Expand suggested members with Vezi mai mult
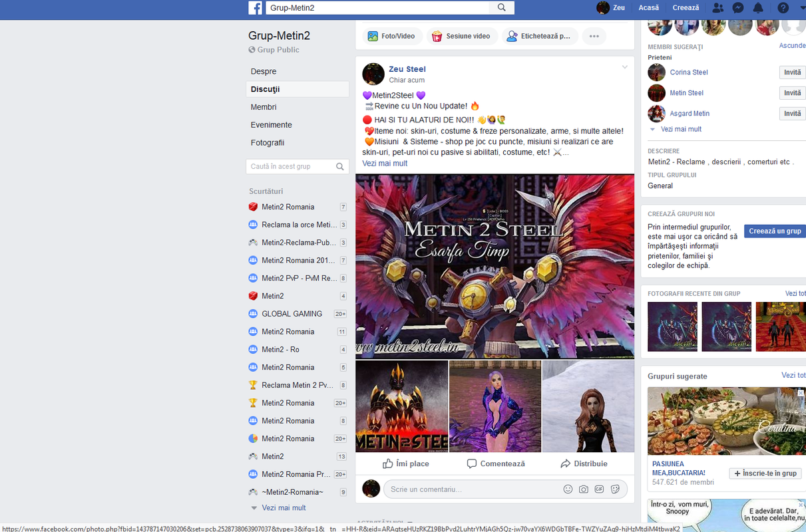The width and height of the screenshot is (806, 532). [681, 129]
